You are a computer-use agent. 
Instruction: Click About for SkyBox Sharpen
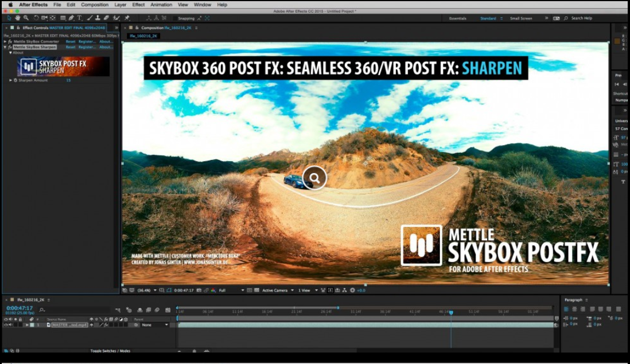(106, 47)
